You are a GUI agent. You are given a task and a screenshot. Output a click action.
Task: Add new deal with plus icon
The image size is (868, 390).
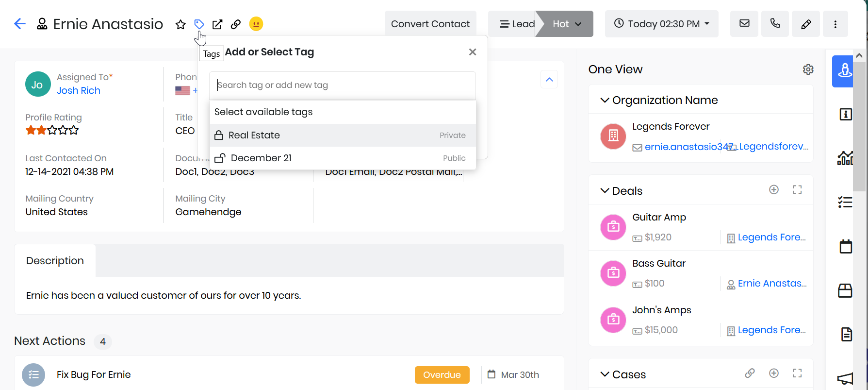[774, 189]
